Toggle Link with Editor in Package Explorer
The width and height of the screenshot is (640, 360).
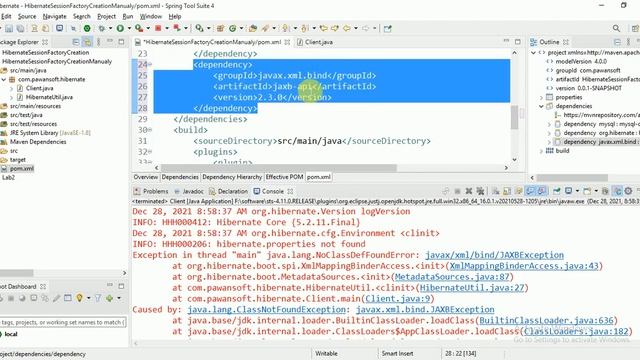click(87, 42)
